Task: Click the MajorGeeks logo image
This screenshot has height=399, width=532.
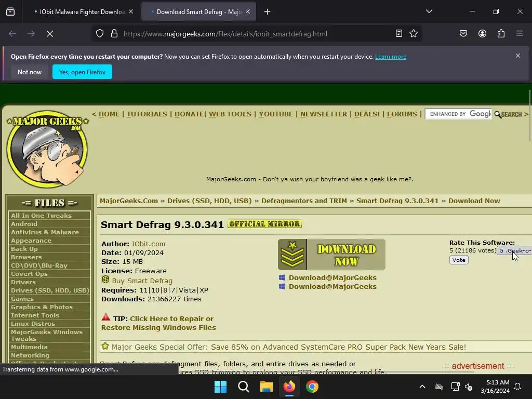Action: coord(47,149)
